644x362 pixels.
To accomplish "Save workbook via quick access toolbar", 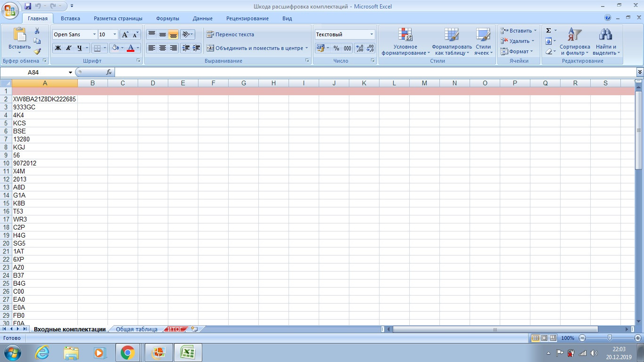I will (x=27, y=6).
